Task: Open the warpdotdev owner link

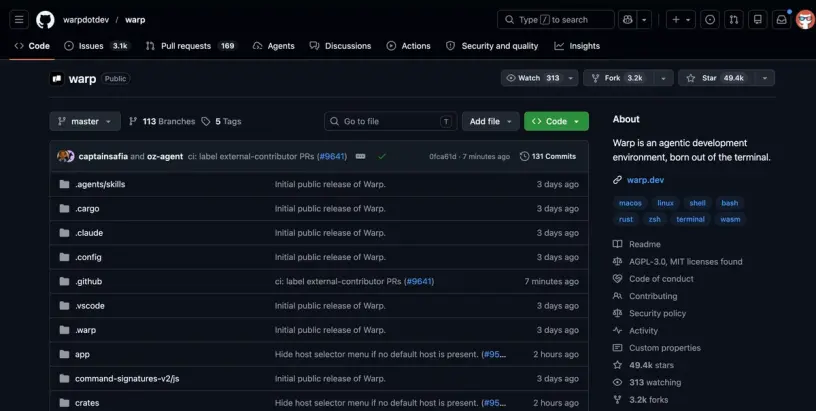Action: [x=86, y=20]
